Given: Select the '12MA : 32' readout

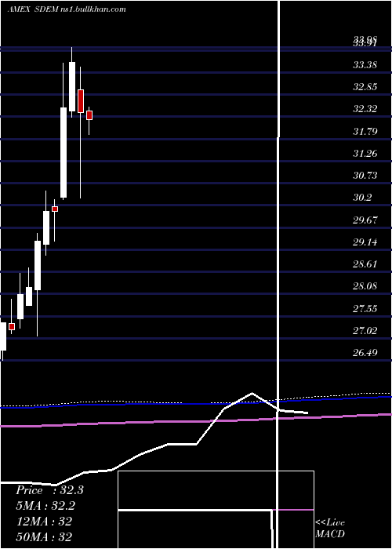Looking at the screenshot, I should coord(44,522).
